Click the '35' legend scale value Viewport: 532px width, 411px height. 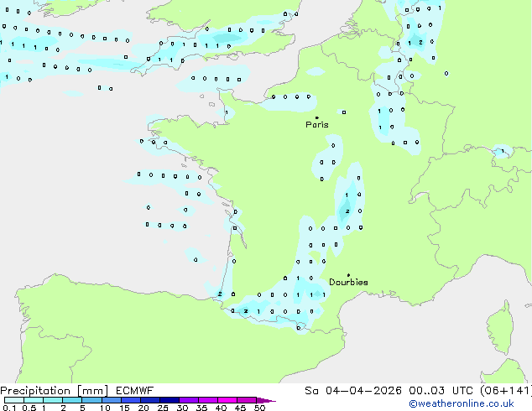[201, 408]
